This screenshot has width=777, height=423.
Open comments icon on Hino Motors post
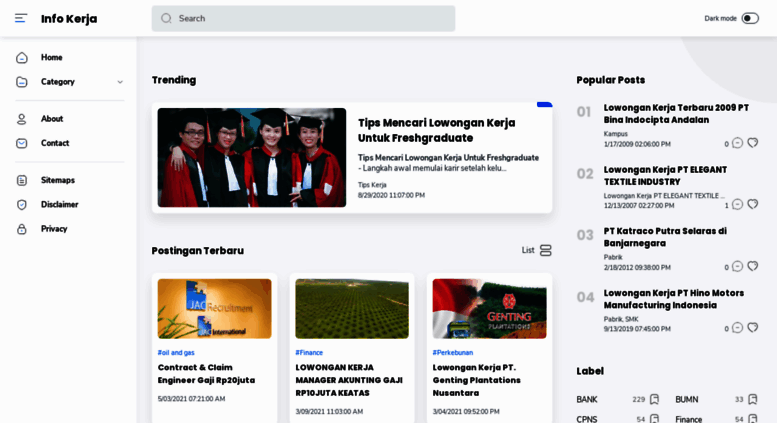coord(737,328)
